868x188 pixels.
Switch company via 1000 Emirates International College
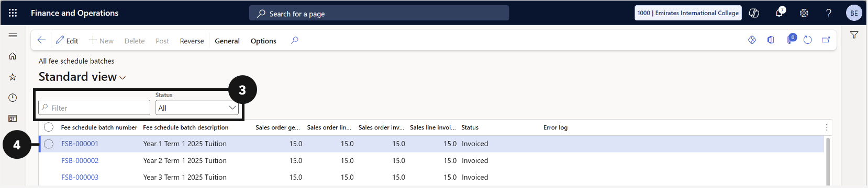[x=688, y=13]
